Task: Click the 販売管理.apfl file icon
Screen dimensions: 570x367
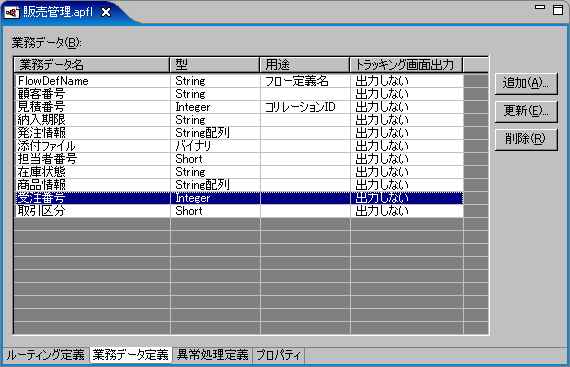Action: pos(12,13)
